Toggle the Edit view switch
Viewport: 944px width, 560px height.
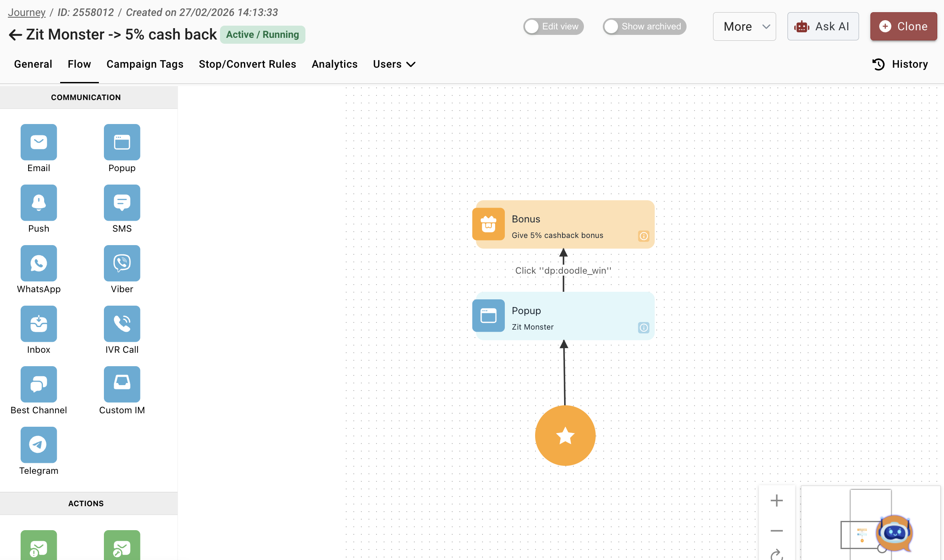pos(553,26)
